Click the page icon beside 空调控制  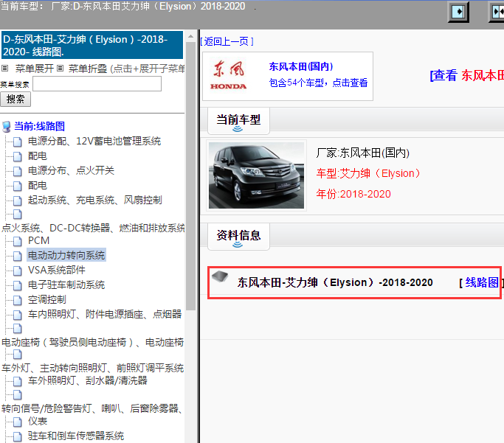(18, 300)
